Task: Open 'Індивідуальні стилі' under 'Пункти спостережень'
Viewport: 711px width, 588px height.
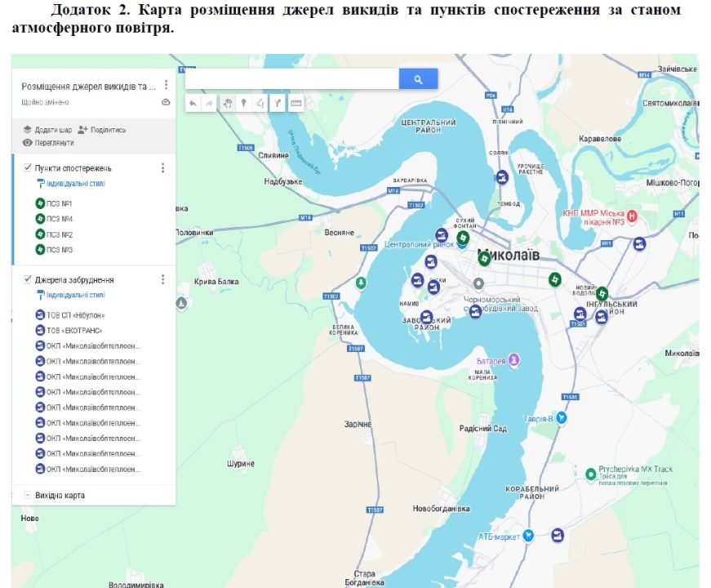Action: (71, 183)
